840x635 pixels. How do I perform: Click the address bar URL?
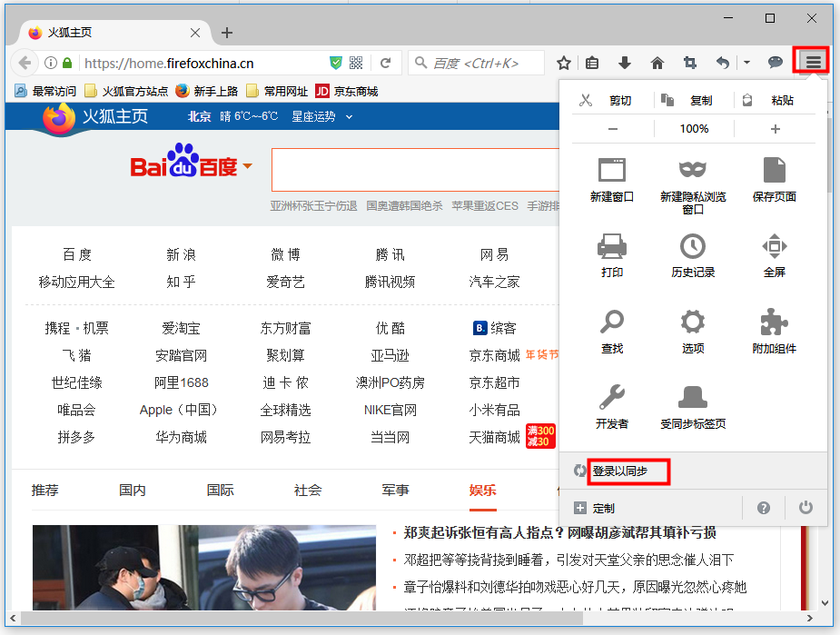pos(169,64)
